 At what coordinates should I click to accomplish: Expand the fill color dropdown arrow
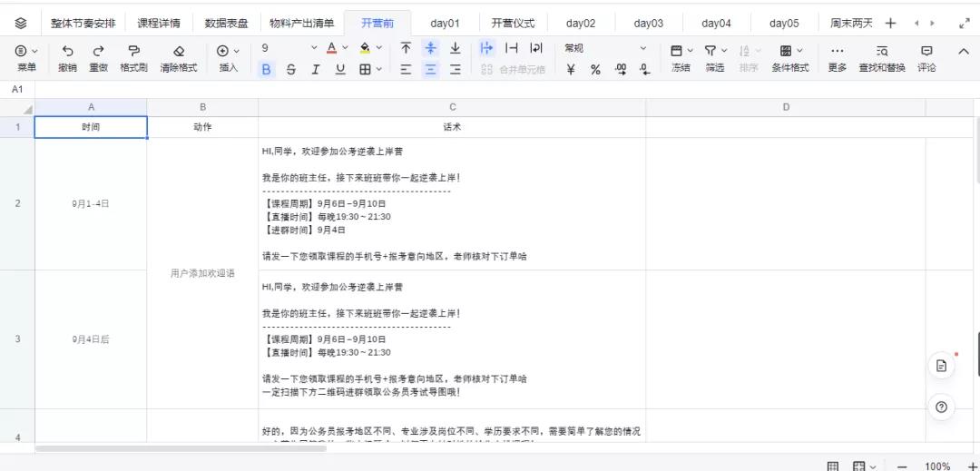379,48
